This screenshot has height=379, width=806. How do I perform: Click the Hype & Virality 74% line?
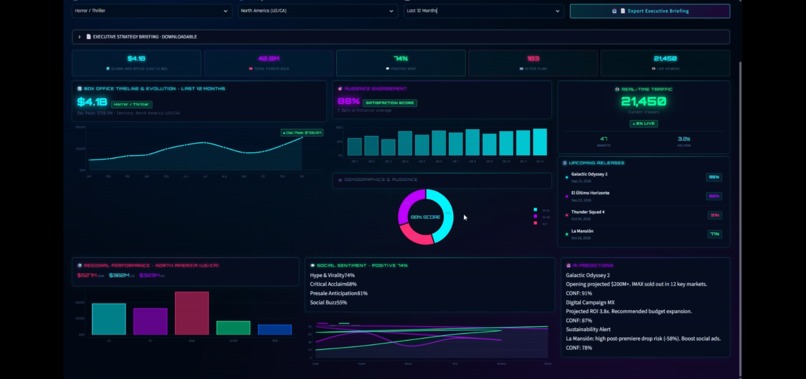pos(333,275)
